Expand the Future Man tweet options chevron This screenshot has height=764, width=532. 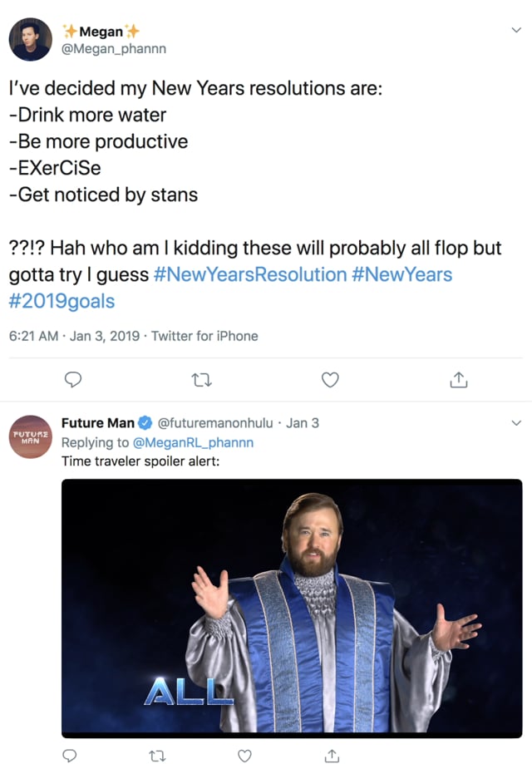(x=515, y=423)
